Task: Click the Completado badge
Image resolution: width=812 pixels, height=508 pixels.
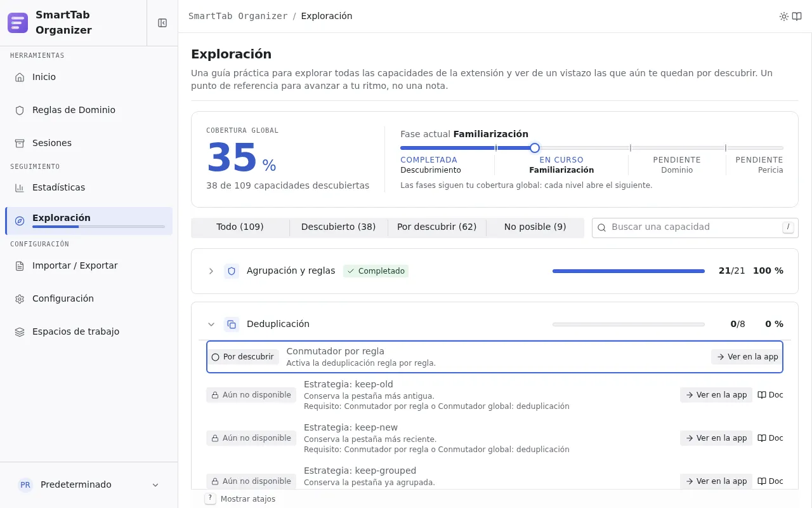Action: click(x=376, y=271)
